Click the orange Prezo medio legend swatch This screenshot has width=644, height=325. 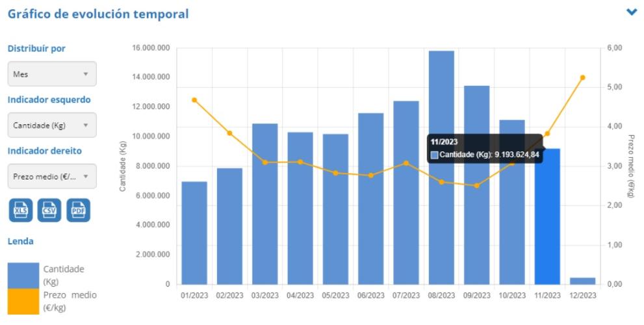(23, 302)
